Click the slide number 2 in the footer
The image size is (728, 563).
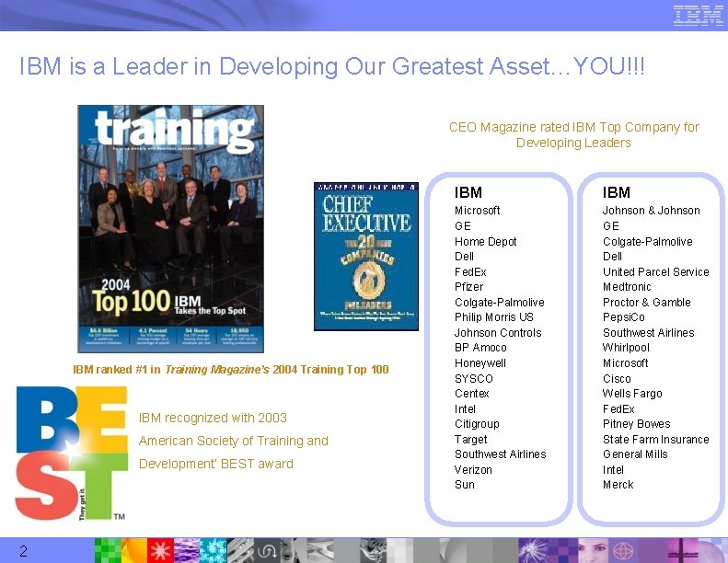pos(23,551)
